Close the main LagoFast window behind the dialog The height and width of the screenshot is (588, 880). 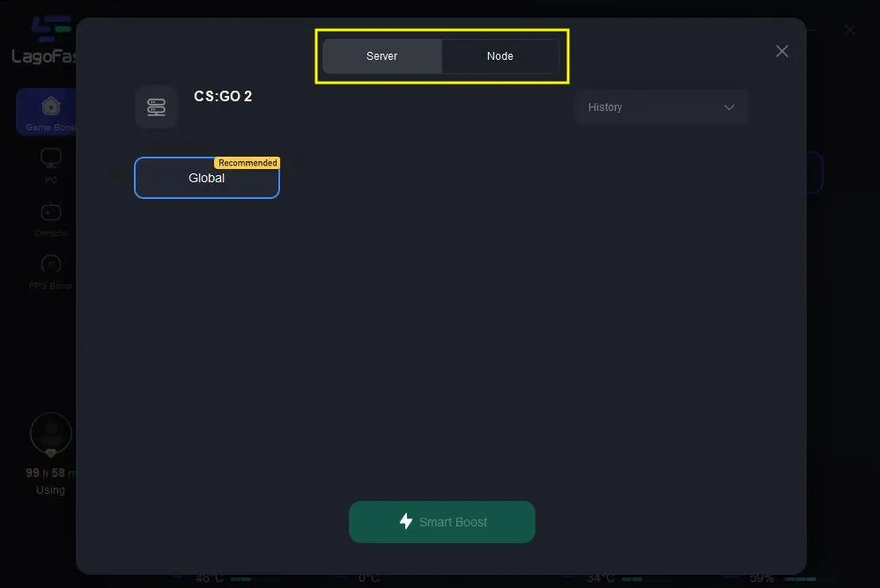tap(850, 30)
